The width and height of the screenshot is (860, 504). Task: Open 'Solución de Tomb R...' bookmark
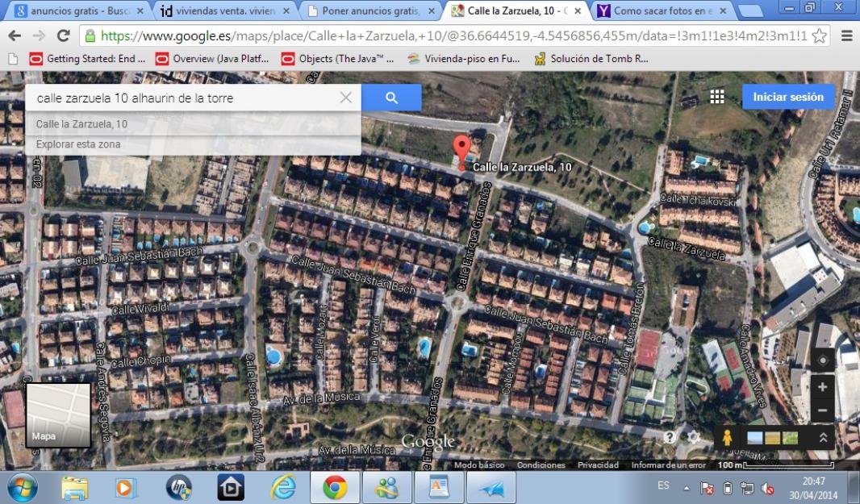[591, 59]
